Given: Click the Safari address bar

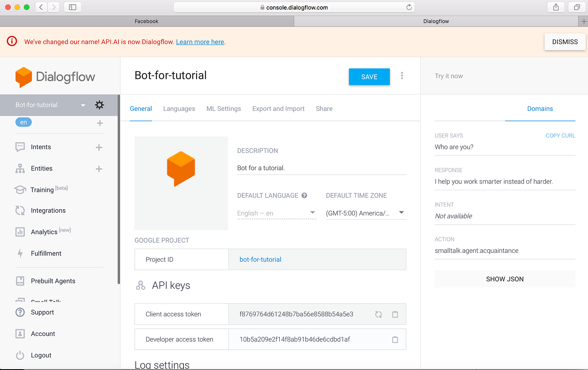Looking at the screenshot, I should [294, 7].
